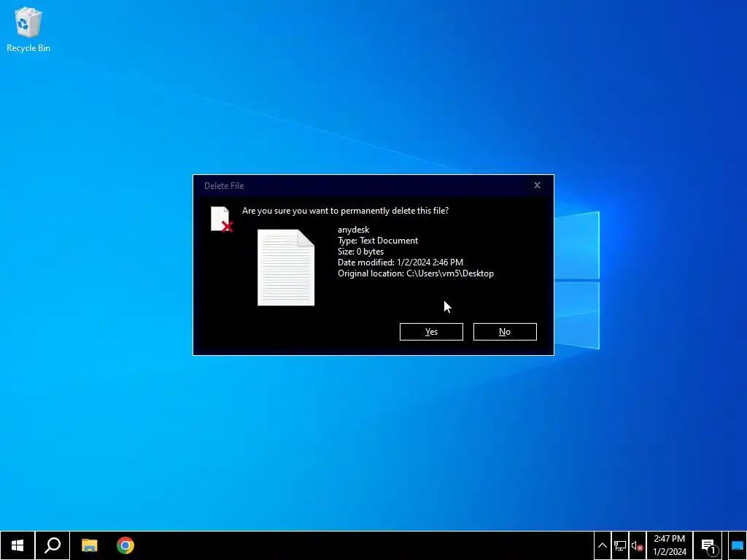Cancel deletion with the No button

coord(505,332)
